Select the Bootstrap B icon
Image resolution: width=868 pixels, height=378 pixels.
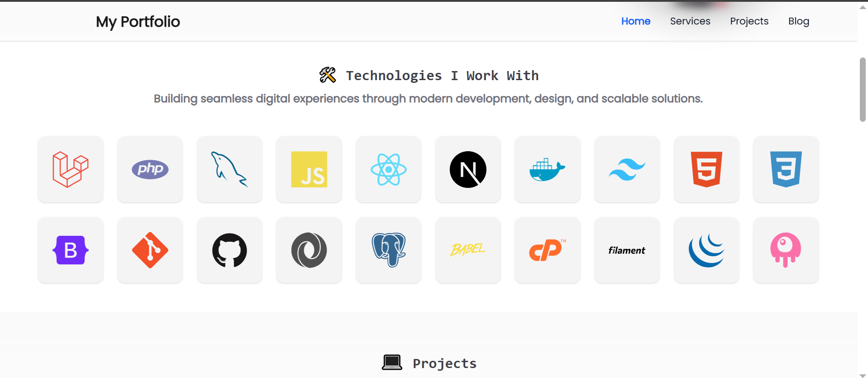click(x=71, y=250)
